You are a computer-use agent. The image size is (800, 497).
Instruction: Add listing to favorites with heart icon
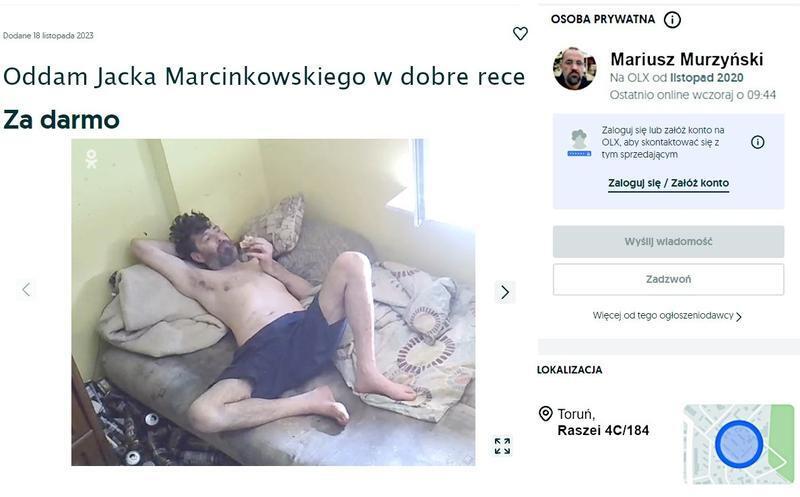(520, 34)
